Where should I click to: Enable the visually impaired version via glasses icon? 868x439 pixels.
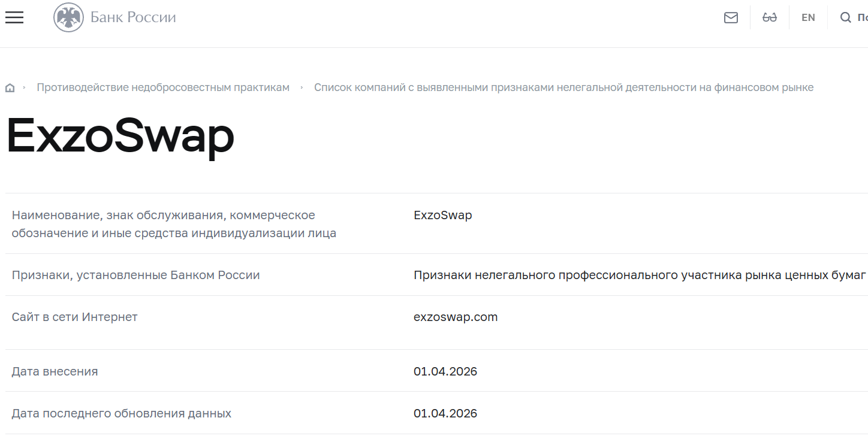tap(770, 17)
